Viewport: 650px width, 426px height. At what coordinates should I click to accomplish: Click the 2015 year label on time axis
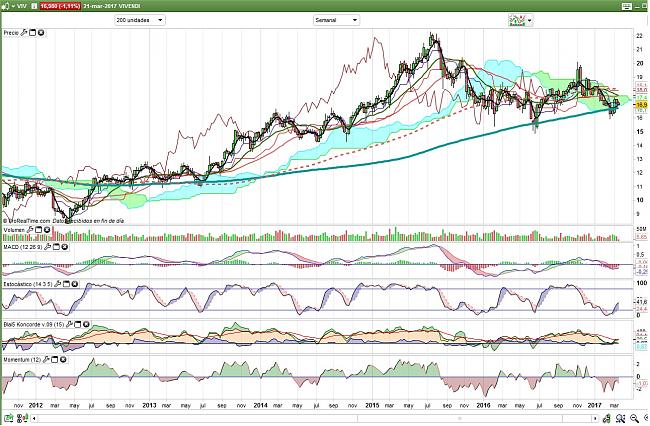(x=372, y=405)
